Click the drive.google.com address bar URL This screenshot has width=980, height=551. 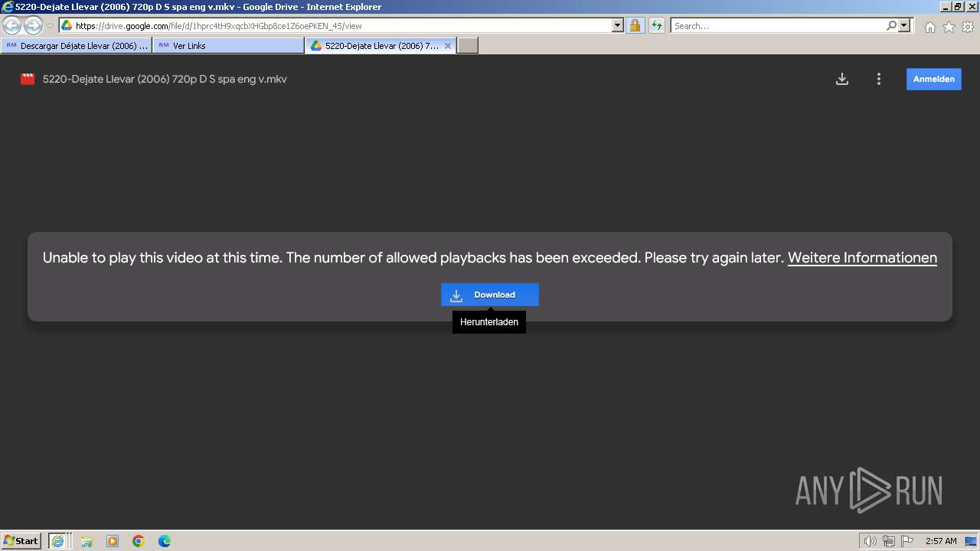click(218, 26)
